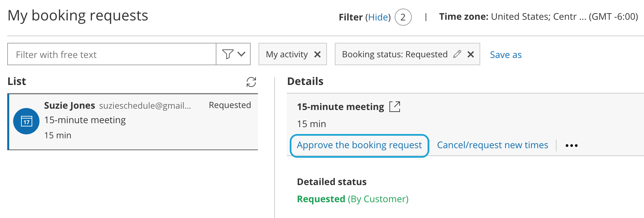Screen dimensions: 644x218
Task: Select Cancel/request new times
Action: click(492, 145)
